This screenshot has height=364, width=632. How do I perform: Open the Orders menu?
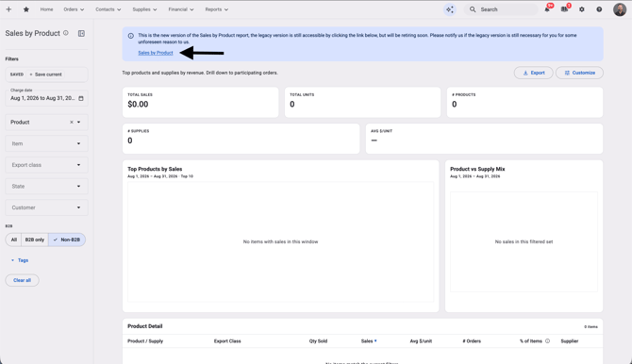point(74,9)
